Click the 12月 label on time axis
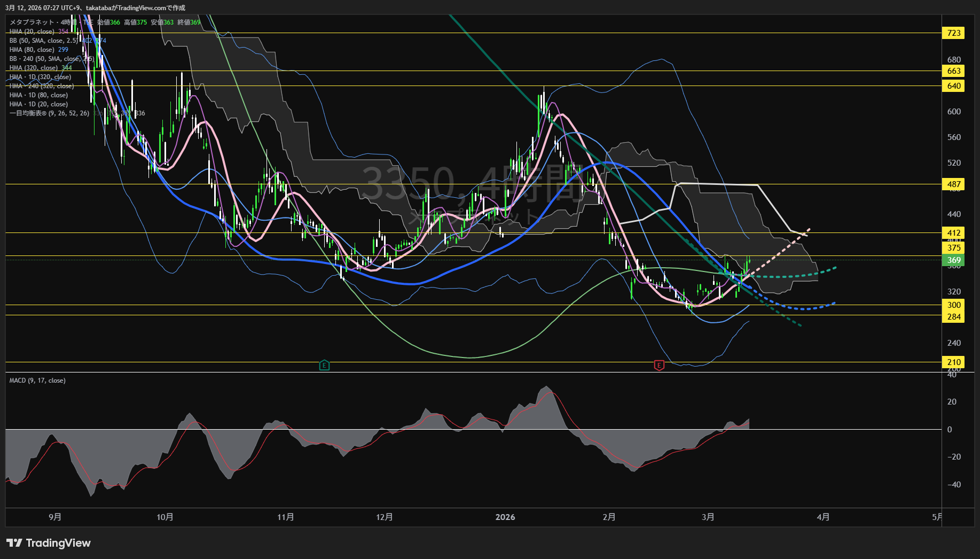 point(385,517)
